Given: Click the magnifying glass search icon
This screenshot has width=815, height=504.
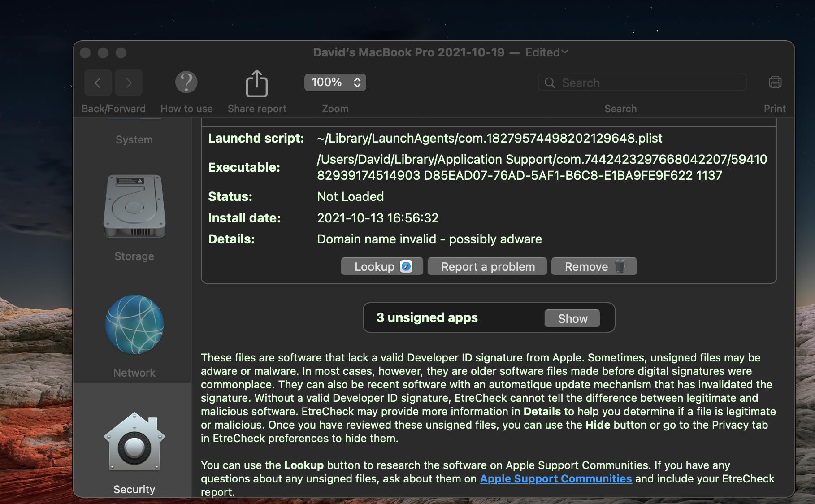Looking at the screenshot, I should [x=550, y=83].
